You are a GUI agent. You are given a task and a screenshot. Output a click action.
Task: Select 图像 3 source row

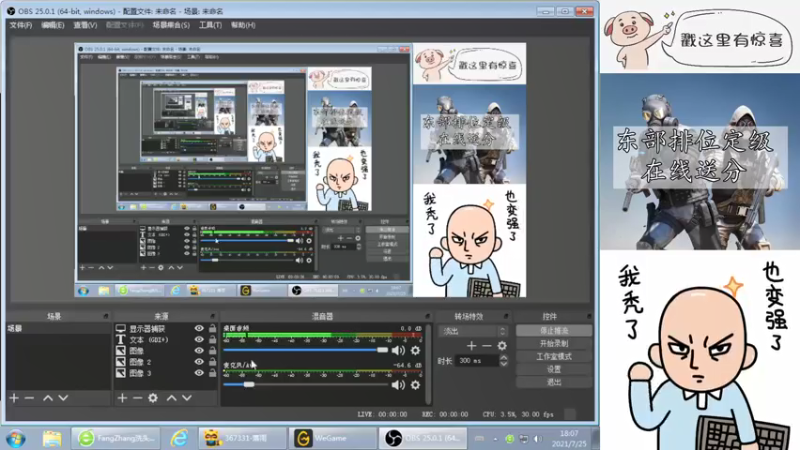166,373
